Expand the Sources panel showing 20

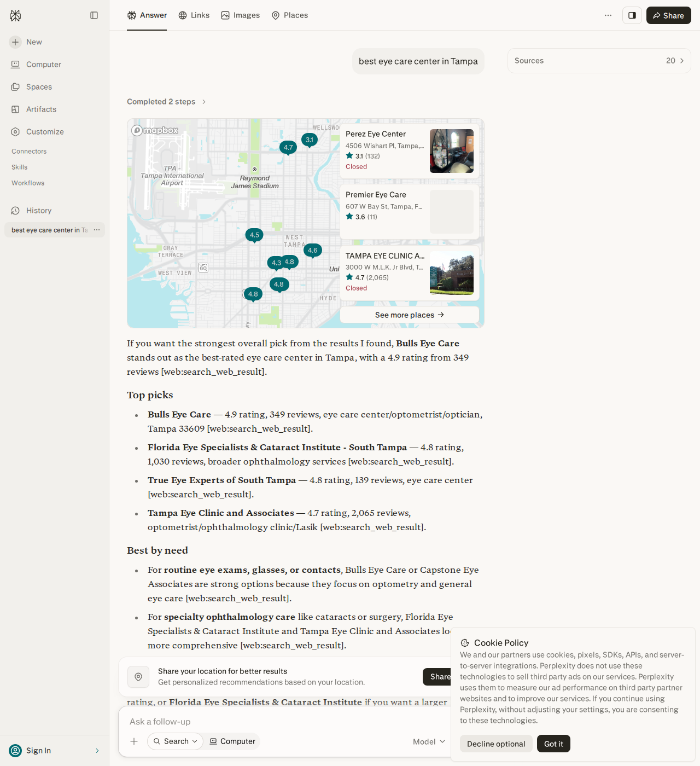click(x=599, y=61)
